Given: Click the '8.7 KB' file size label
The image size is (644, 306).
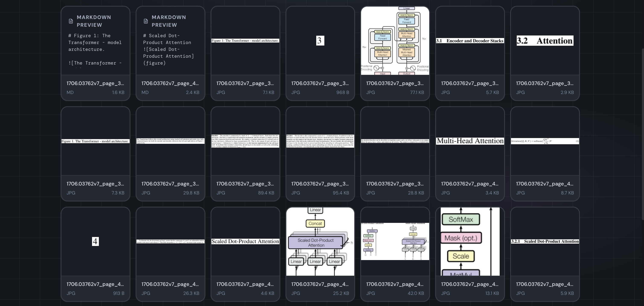Looking at the screenshot, I should click(567, 193).
